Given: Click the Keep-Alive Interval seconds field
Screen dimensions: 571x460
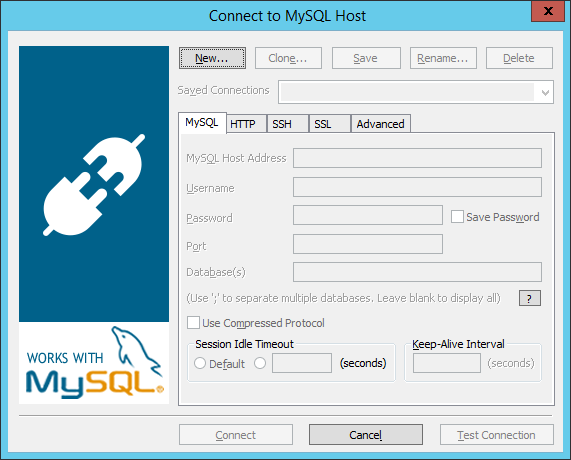Looking at the screenshot, I should [x=447, y=363].
